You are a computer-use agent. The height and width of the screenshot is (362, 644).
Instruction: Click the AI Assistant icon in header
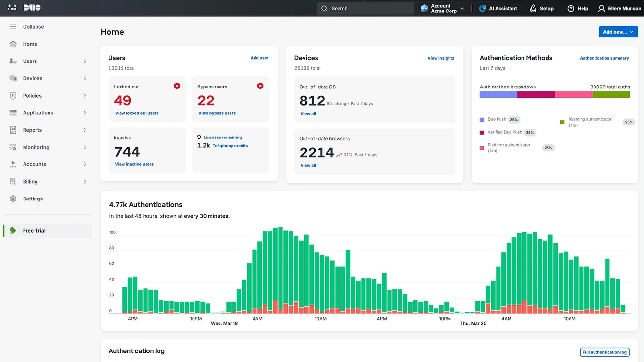click(483, 8)
